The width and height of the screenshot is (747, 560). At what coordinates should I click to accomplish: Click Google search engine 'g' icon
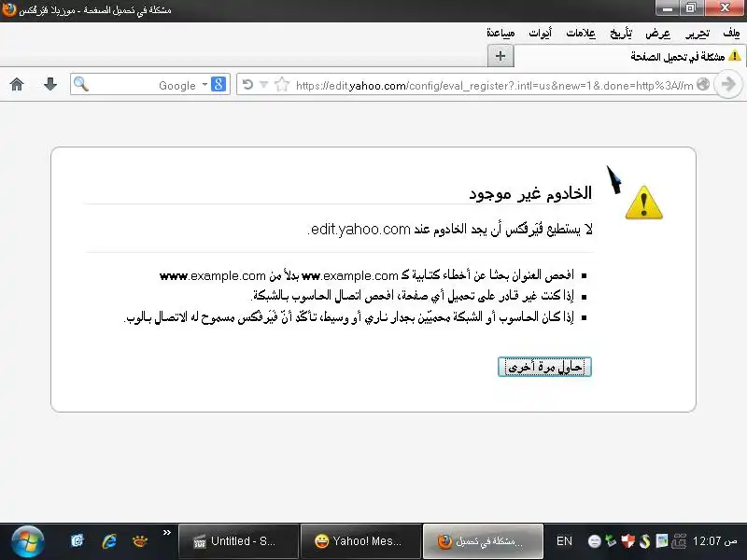click(x=218, y=84)
